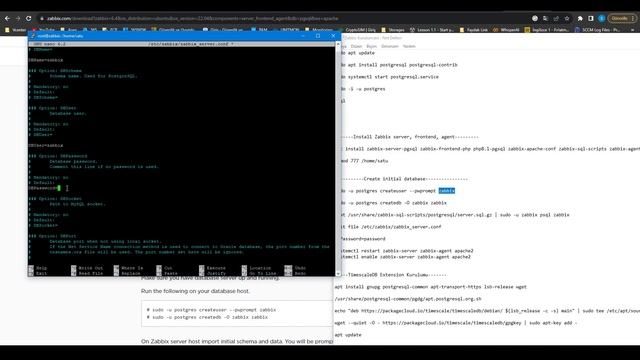This screenshot has width=640, height=360.
Task: Open the YouTube bookmark
Action: pos(44,30)
